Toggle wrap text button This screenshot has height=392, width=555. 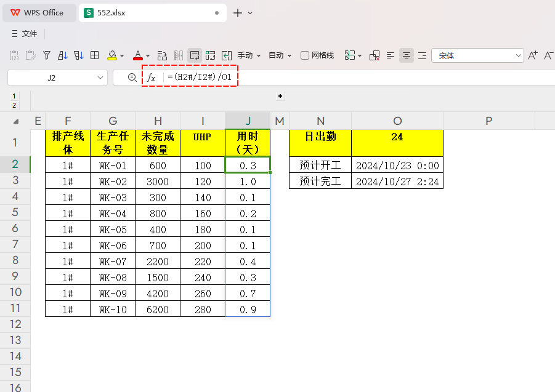[x=195, y=55]
